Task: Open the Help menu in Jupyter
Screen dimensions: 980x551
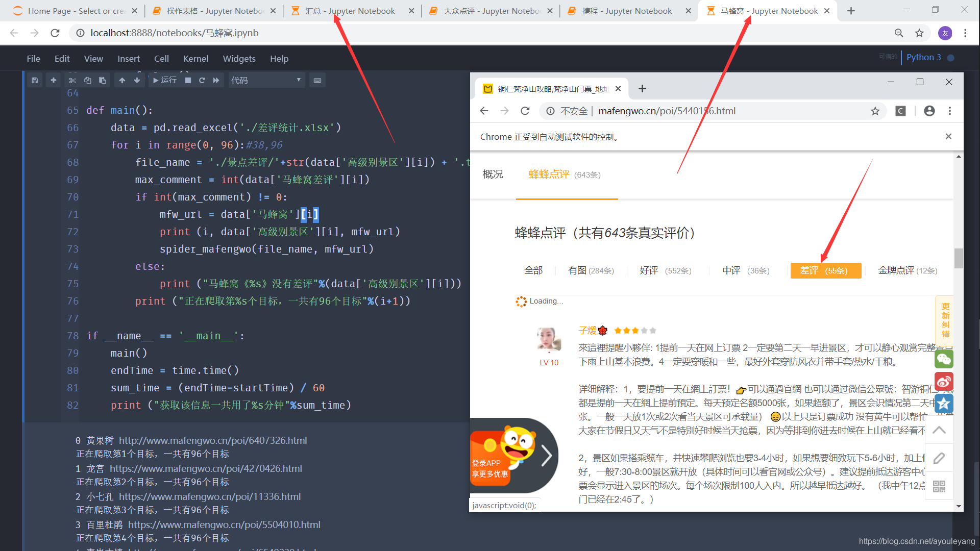Action: tap(279, 59)
